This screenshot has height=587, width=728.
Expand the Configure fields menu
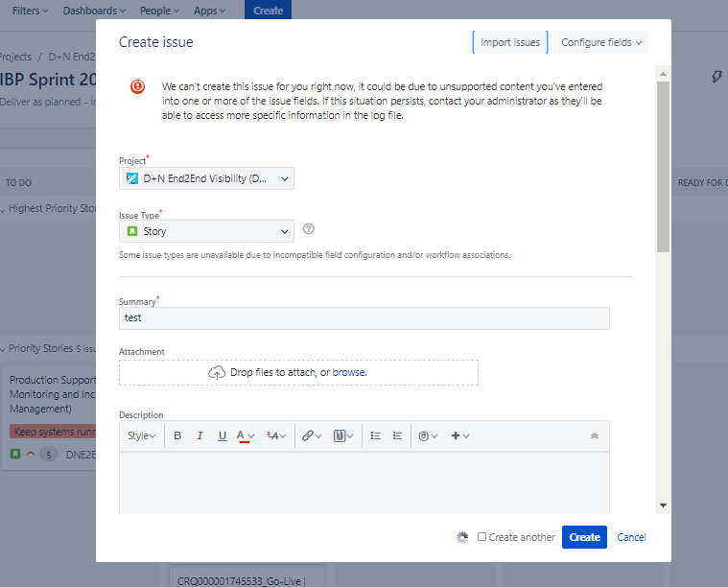[x=601, y=42]
